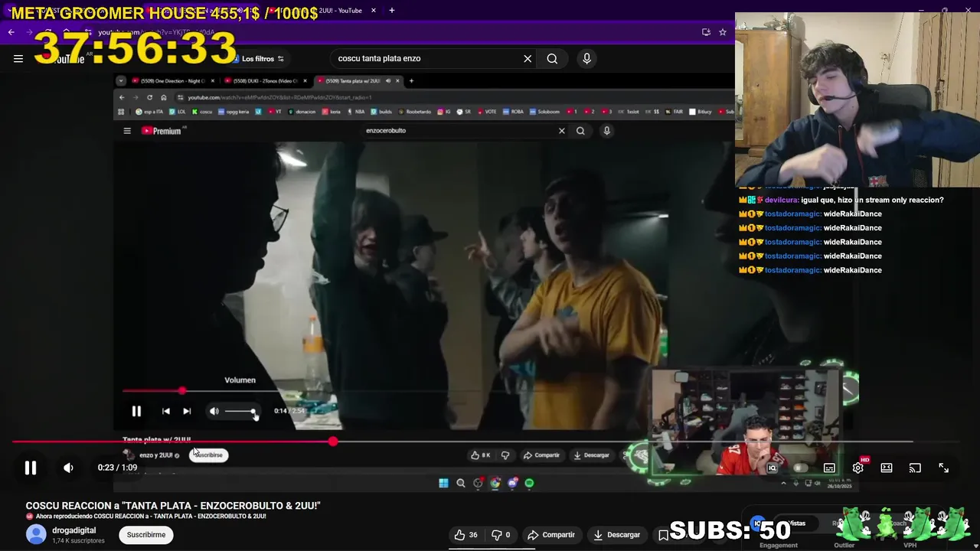Image resolution: width=980 pixels, height=551 pixels.
Task: Click inner video's Compartir button
Action: 542,455
